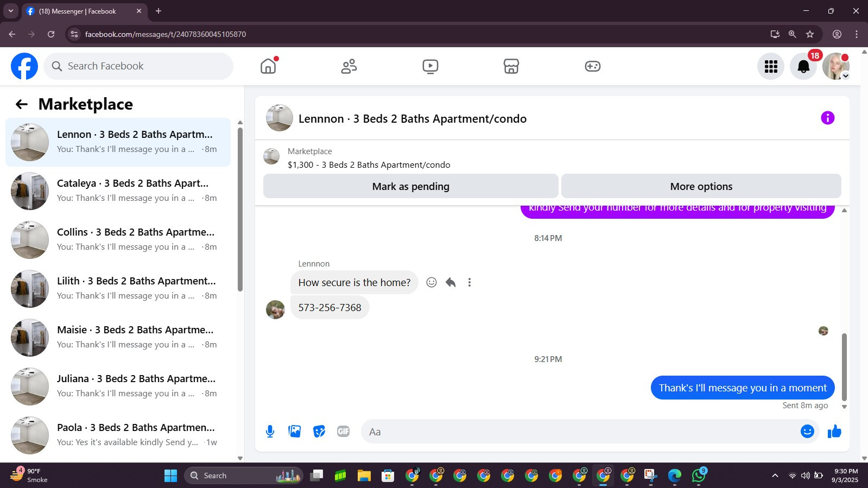Click Lennnon's profile picture in chat header
Screen dimensions: 868x488
(x=280, y=118)
